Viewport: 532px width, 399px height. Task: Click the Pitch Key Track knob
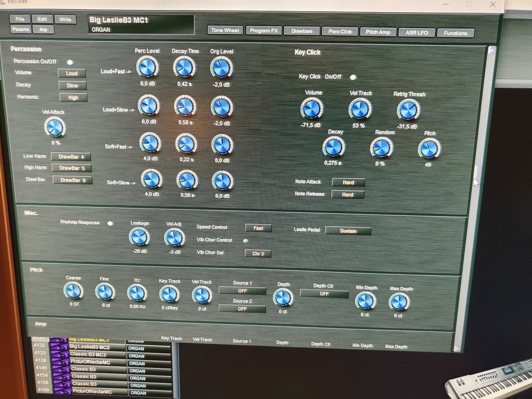[x=169, y=294]
